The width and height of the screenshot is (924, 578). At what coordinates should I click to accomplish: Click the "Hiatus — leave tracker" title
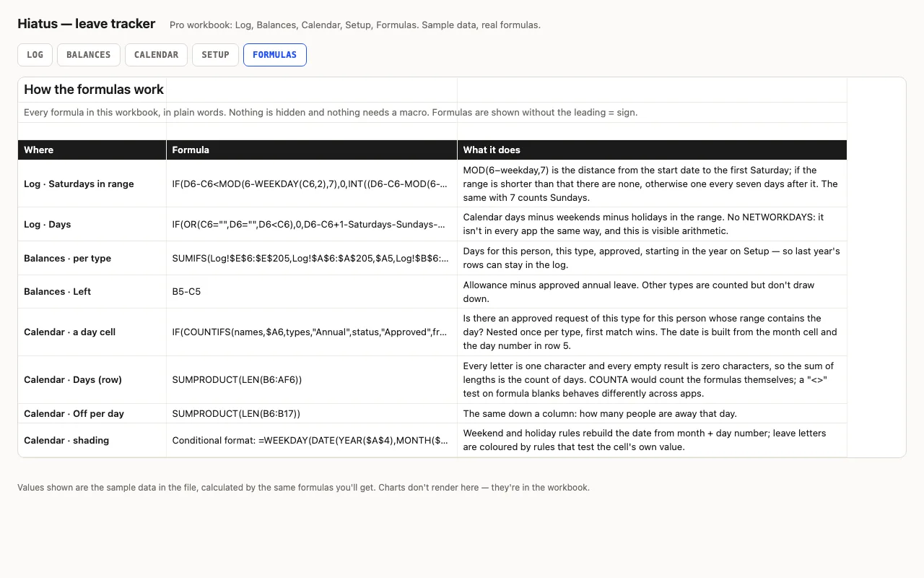click(87, 24)
